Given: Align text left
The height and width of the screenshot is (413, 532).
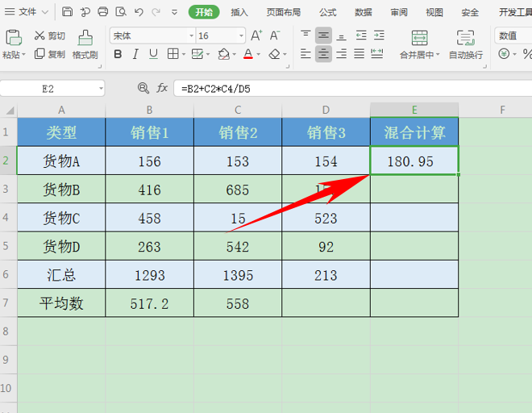Looking at the screenshot, I should pyautogui.click(x=305, y=54).
